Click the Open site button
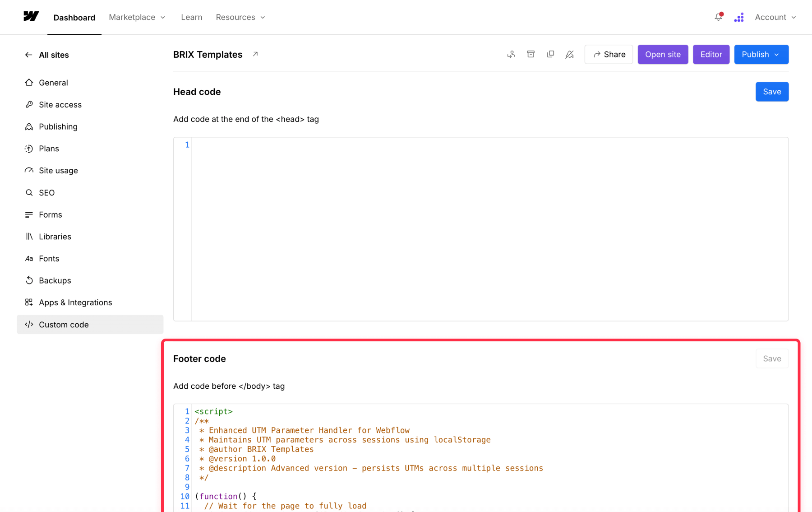Screen dimensions: 812x512 663,54
